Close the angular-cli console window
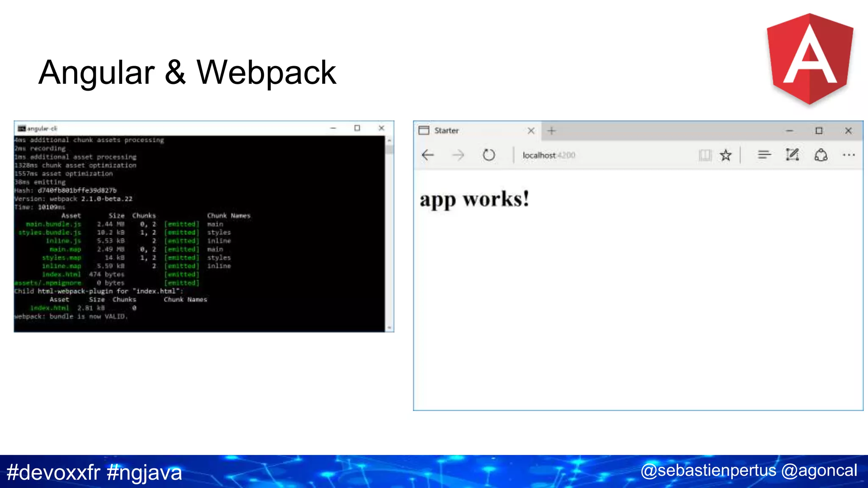 point(381,128)
